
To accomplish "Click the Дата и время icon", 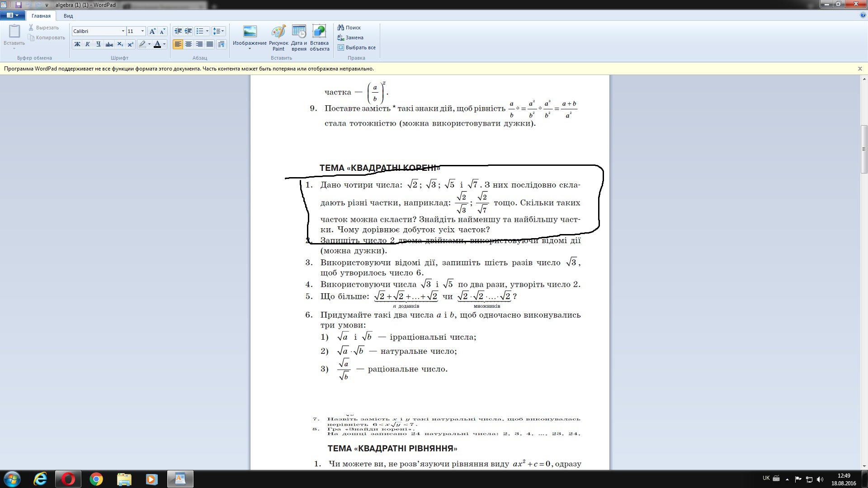I will tap(299, 38).
